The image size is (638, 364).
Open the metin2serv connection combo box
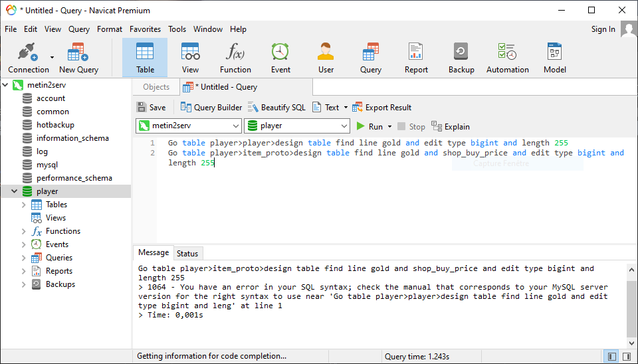(189, 126)
